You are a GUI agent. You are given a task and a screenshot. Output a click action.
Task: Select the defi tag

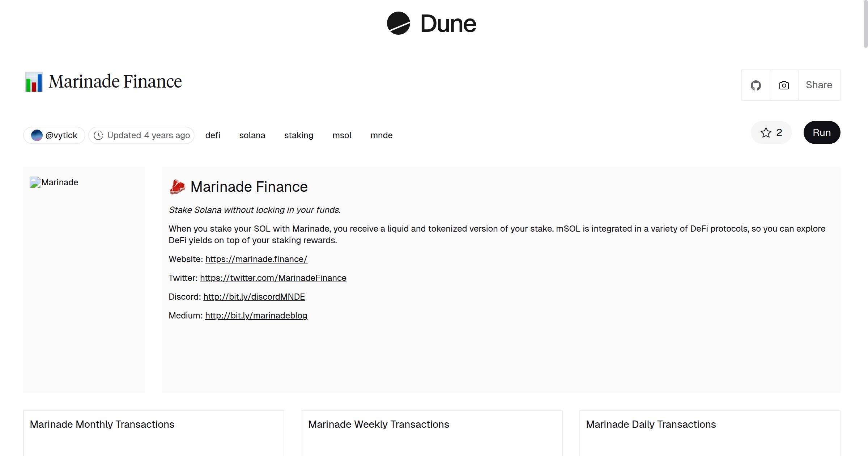click(213, 135)
